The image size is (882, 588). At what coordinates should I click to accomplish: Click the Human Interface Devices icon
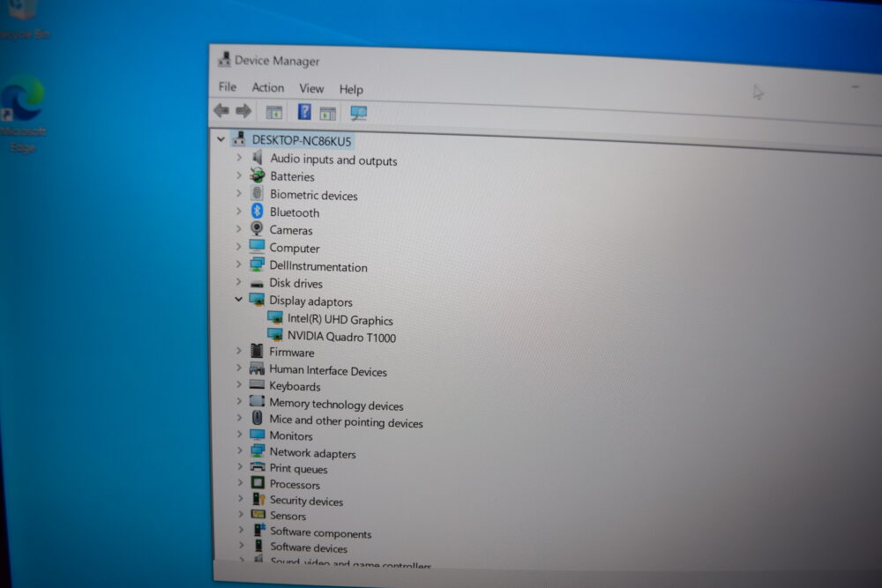pos(257,368)
